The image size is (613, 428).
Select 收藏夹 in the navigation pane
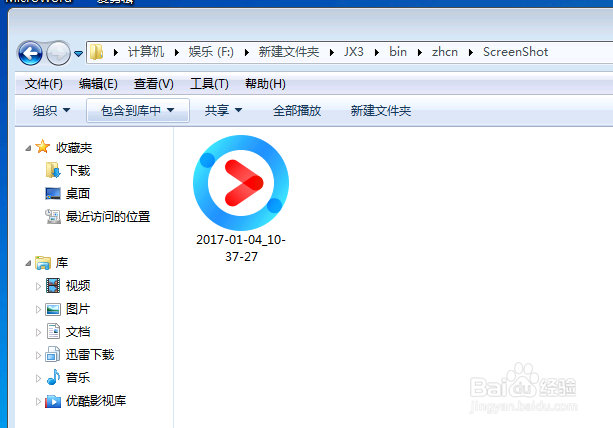pyautogui.click(x=74, y=147)
